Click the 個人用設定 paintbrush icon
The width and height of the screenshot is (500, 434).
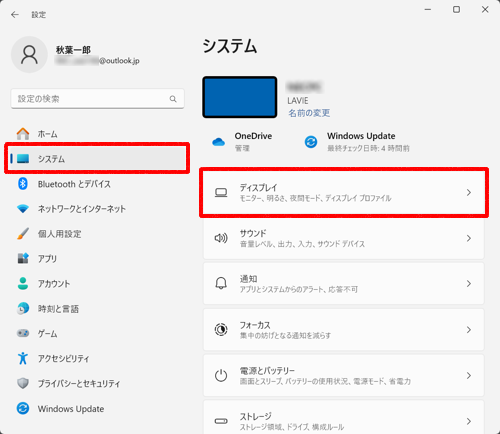click(23, 234)
